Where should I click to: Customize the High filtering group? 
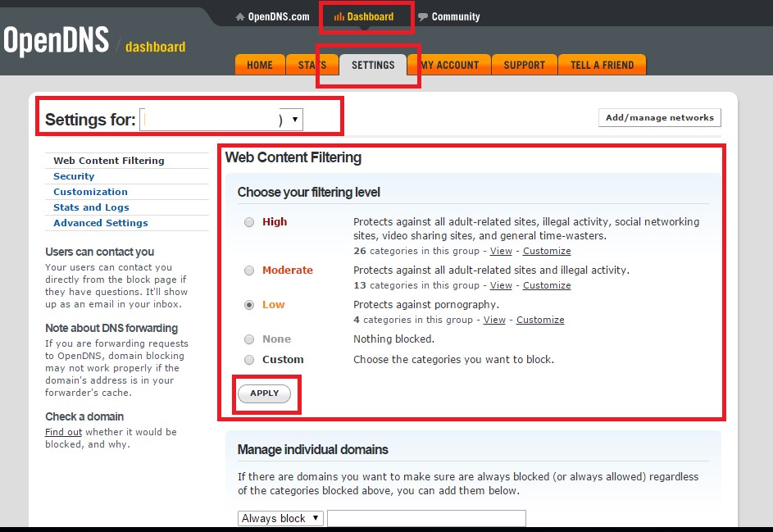(547, 251)
